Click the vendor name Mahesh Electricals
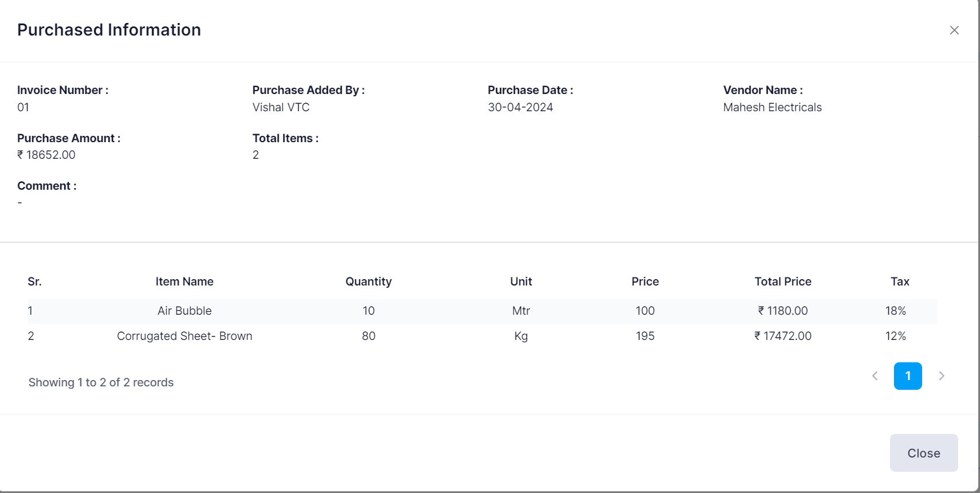Screen dimensions: 980x493 (772, 107)
